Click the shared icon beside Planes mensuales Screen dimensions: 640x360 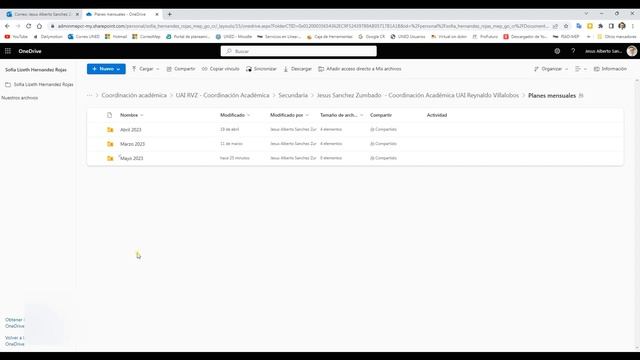click(581, 96)
